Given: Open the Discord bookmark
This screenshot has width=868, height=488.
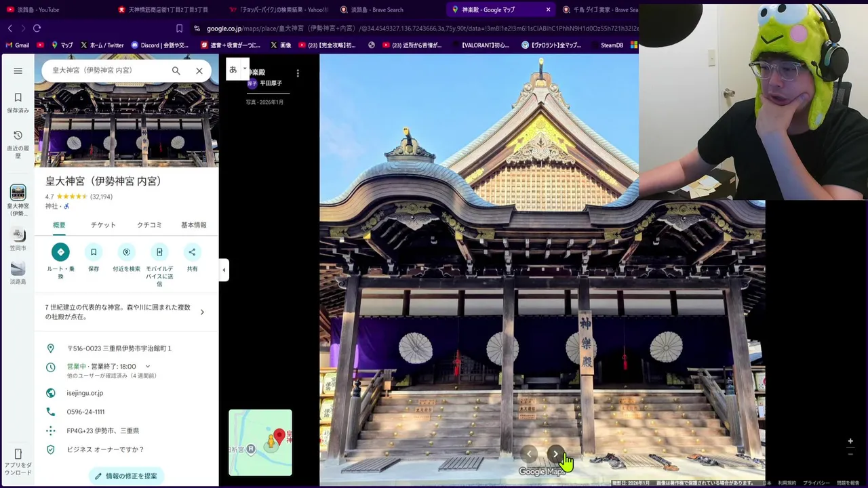Looking at the screenshot, I should click(x=160, y=45).
